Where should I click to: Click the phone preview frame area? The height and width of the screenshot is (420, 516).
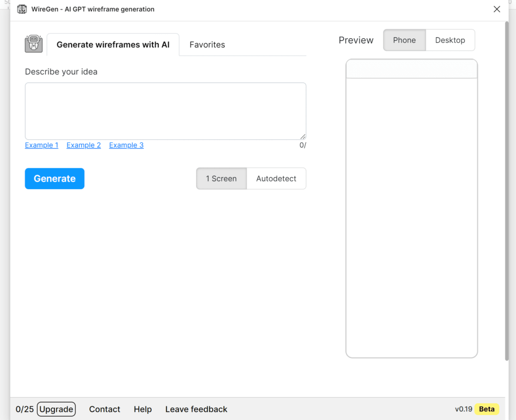[412, 208]
